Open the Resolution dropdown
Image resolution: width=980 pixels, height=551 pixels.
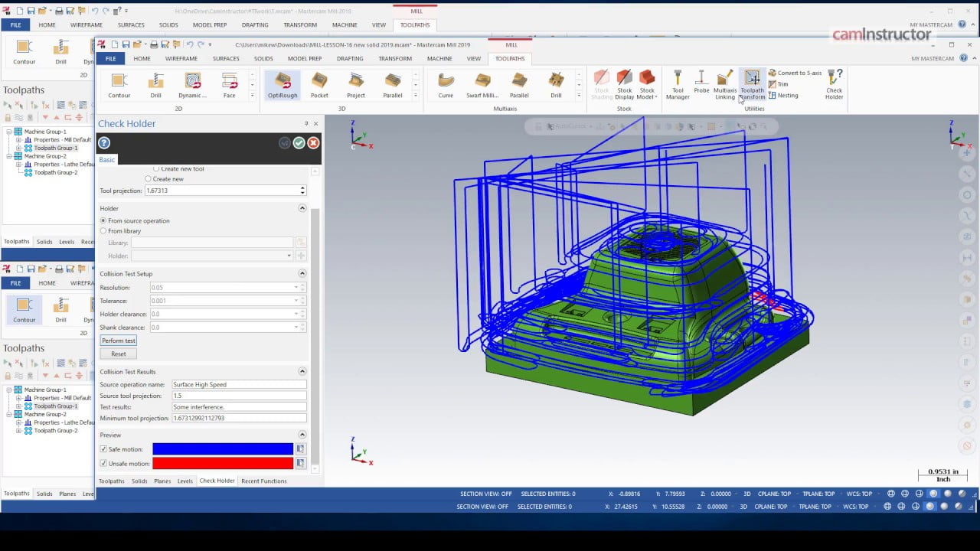click(296, 288)
